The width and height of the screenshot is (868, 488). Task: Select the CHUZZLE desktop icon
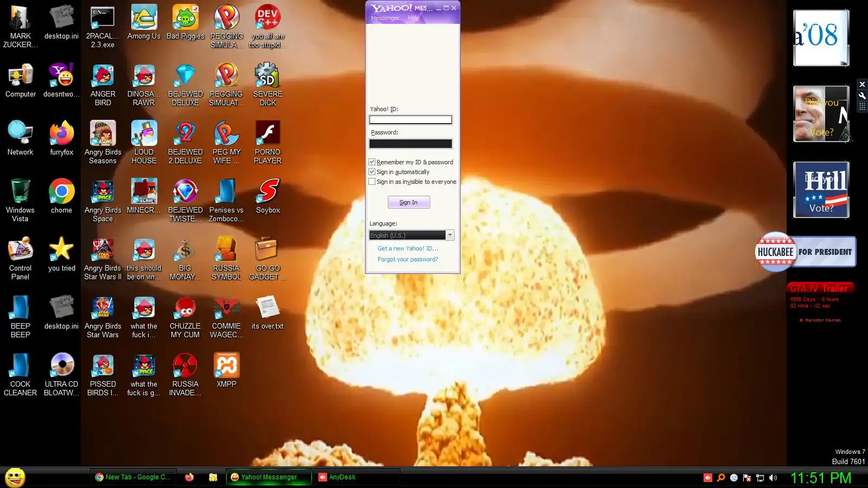pyautogui.click(x=186, y=316)
